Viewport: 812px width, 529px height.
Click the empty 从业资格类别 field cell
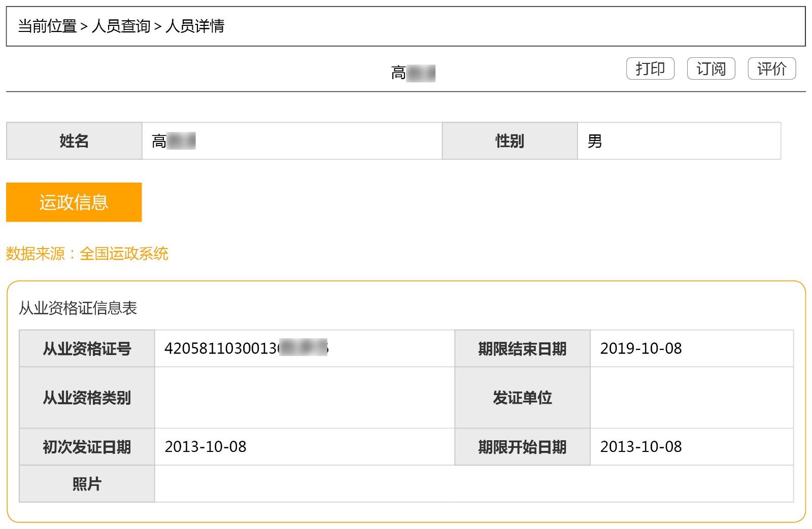[304, 398]
